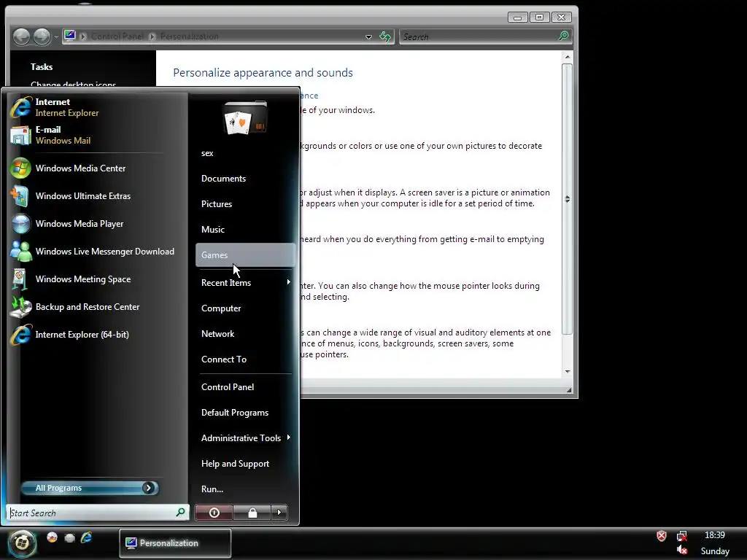Click the Games user picture thumbnail
Screen dimensions: 747x560
tap(245, 117)
